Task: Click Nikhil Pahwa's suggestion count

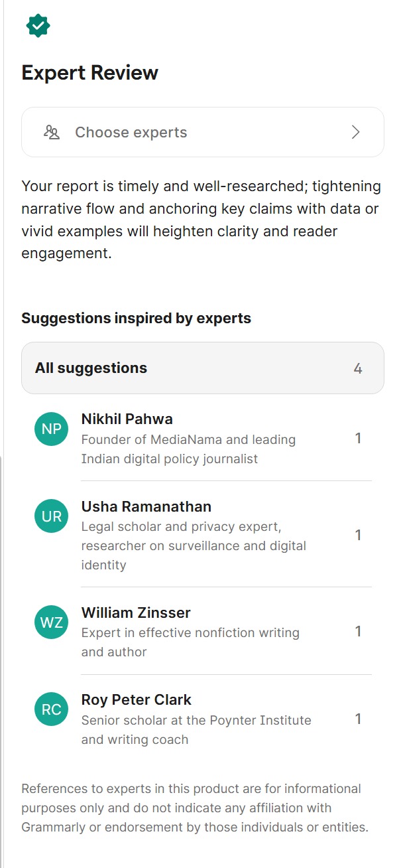Action: click(358, 438)
